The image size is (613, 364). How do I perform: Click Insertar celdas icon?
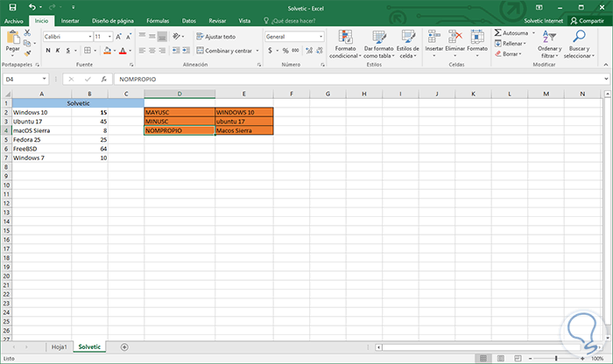click(x=434, y=37)
